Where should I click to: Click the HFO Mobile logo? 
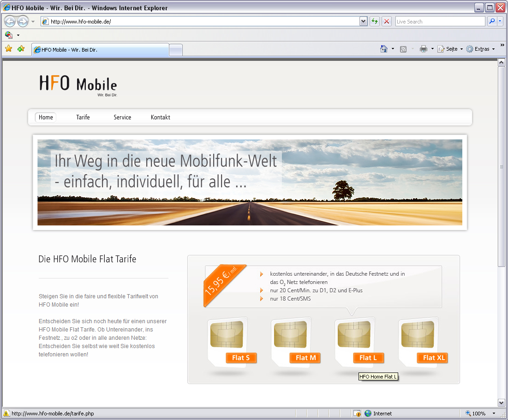[78, 85]
